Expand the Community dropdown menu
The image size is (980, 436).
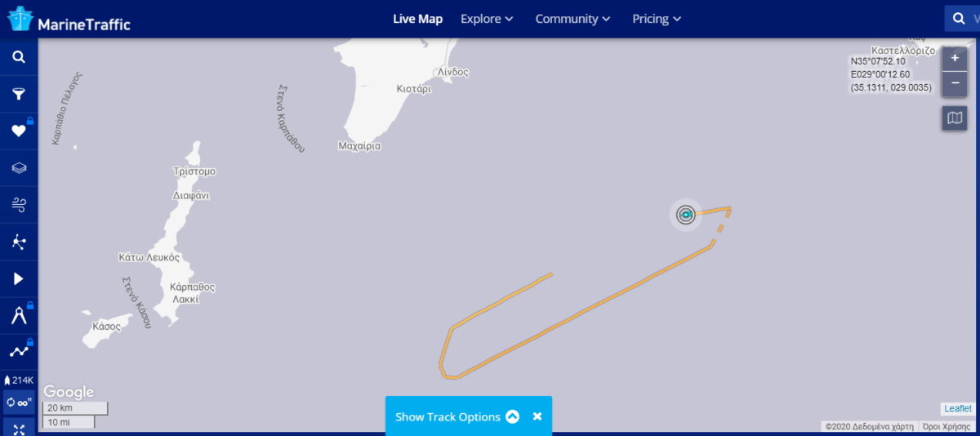point(573,19)
